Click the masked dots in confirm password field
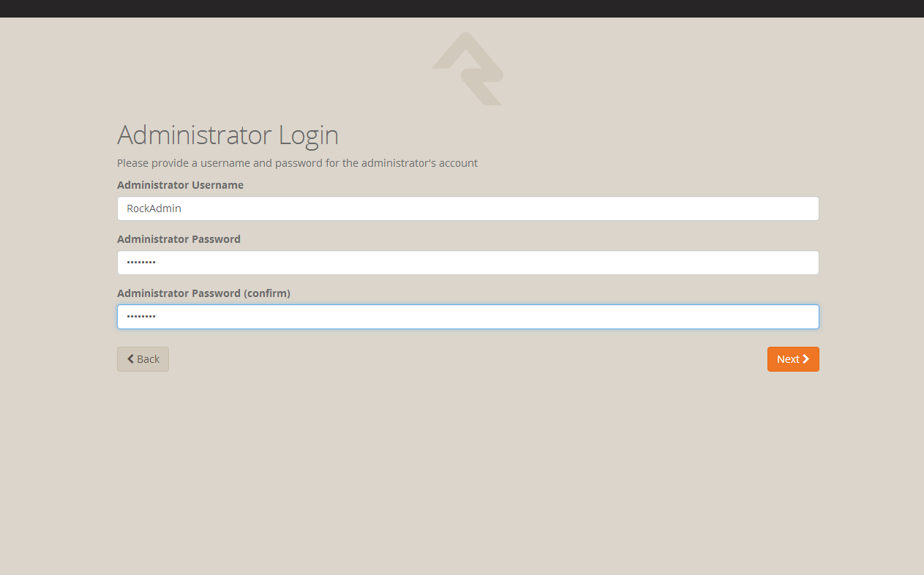 point(141,317)
